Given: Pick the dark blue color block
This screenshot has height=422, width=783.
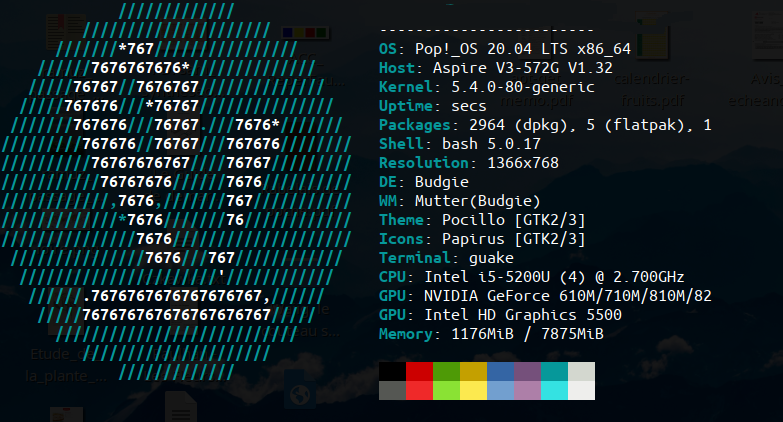Looking at the screenshot, I should (x=500, y=371).
